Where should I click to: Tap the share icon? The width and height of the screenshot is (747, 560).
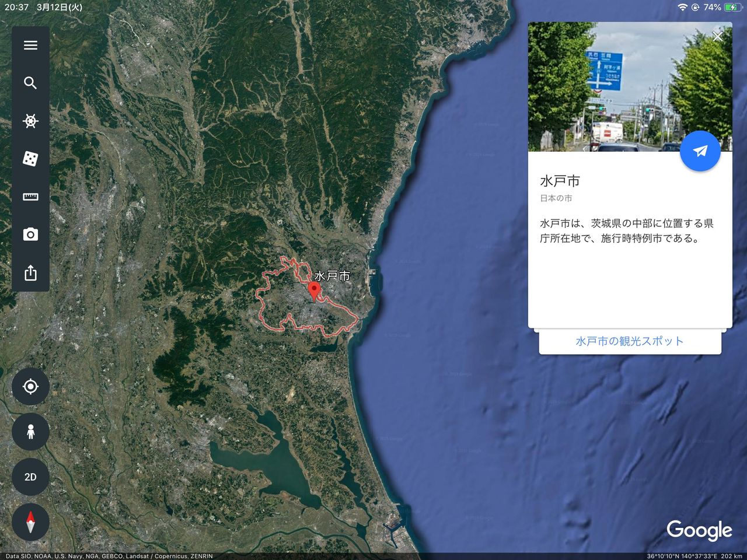30,272
